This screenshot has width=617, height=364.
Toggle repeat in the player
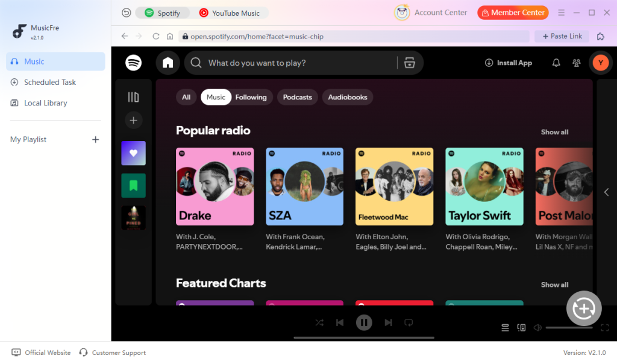coord(409,322)
